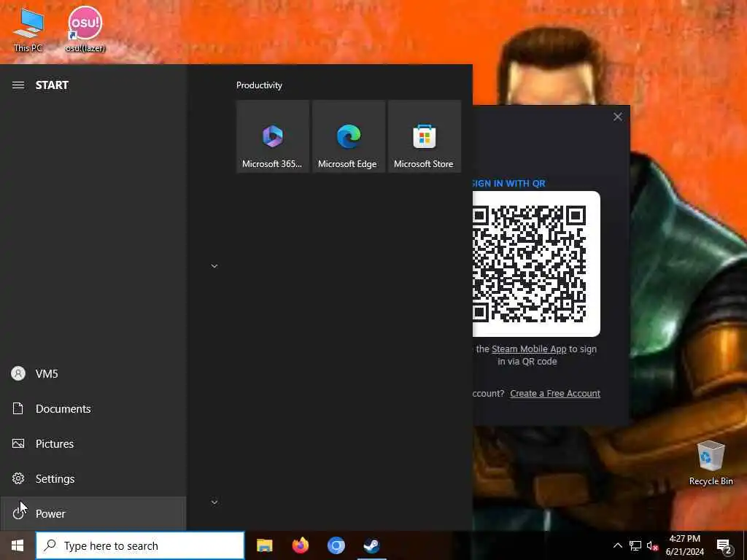Viewport: 747px width, 560px height.
Task: Expand the Start menu hamburger icon
Action: click(x=18, y=85)
